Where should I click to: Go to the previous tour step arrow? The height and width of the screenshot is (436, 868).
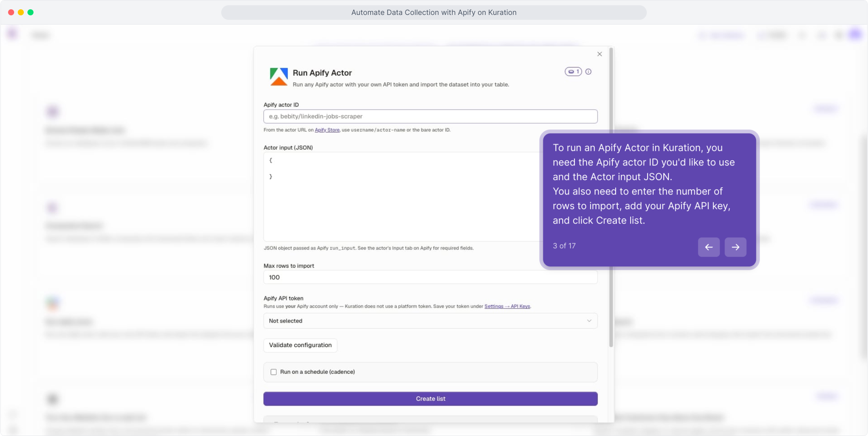709,247
